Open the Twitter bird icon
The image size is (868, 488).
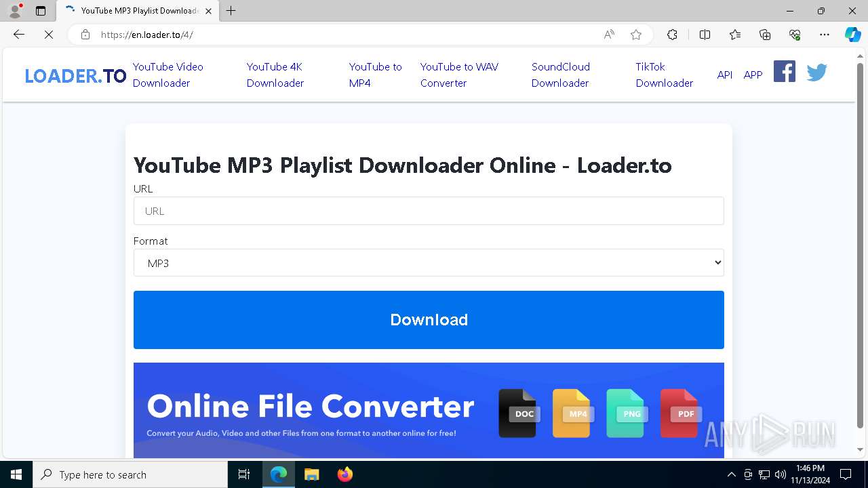816,72
